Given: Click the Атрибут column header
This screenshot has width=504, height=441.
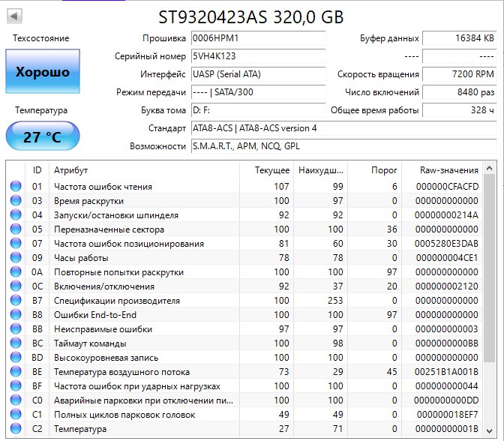Looking at the screenshot, I should [x=144, y=170].
